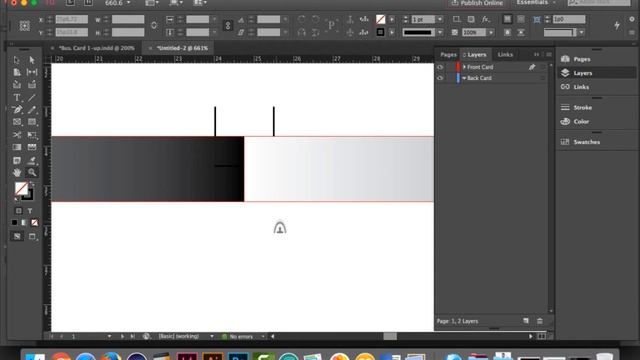Click the horizontal scrollbar thumb
Image resolution: width=640 pixels, height=360 pixels.
tap(390, 336)
